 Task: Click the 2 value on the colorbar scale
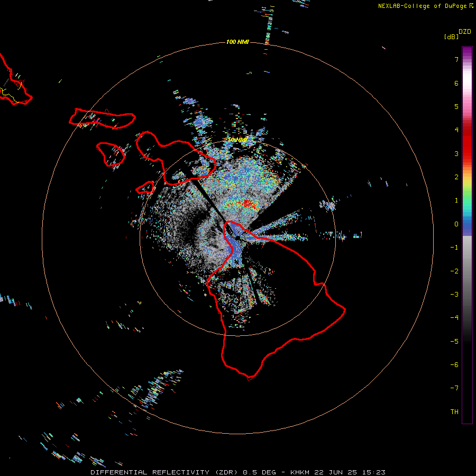click(456, 177)
